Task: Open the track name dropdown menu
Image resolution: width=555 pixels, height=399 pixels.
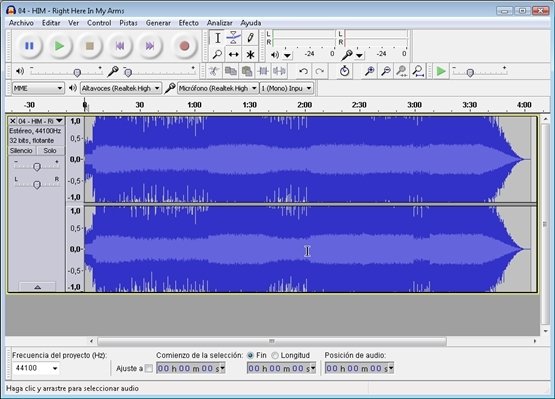Action: pyautogui.click(x=59, y=121)
